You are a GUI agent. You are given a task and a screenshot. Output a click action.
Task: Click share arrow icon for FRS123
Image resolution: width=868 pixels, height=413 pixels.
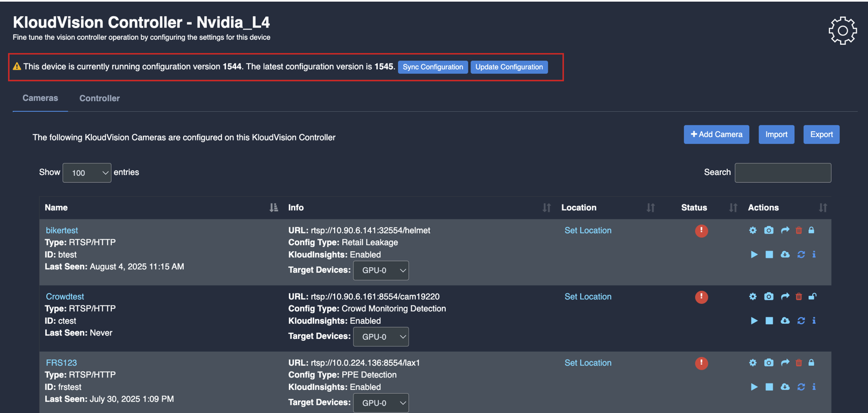pos(785,362)
